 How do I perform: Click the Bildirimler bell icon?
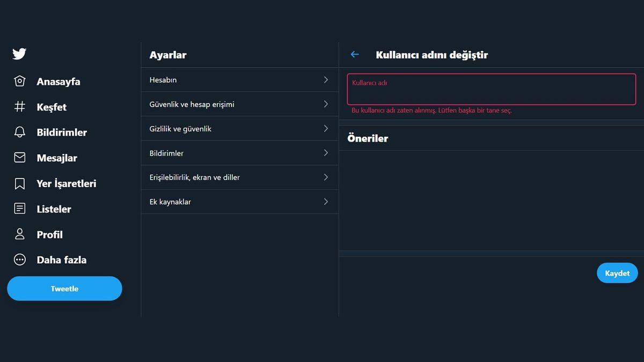pos(19,132)
